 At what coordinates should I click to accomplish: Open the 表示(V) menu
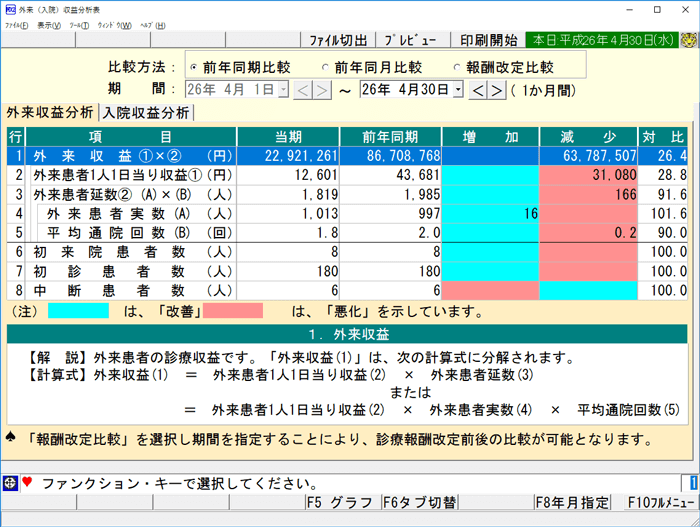point(48,25)
